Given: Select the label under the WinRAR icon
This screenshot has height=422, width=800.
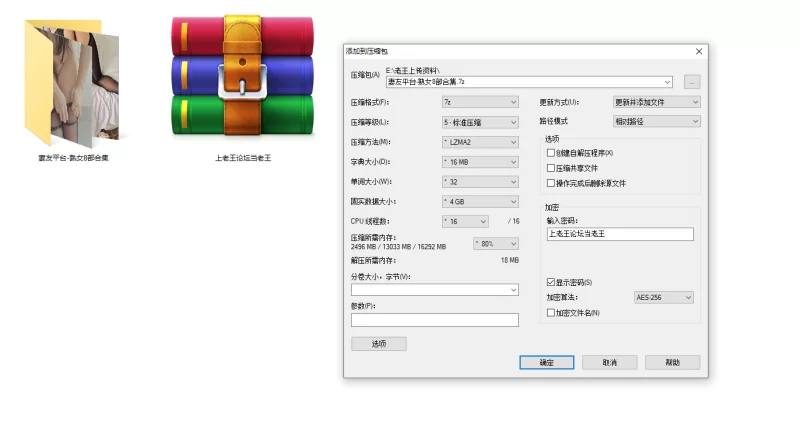Looking at the screenshot, I should [243, 158].
